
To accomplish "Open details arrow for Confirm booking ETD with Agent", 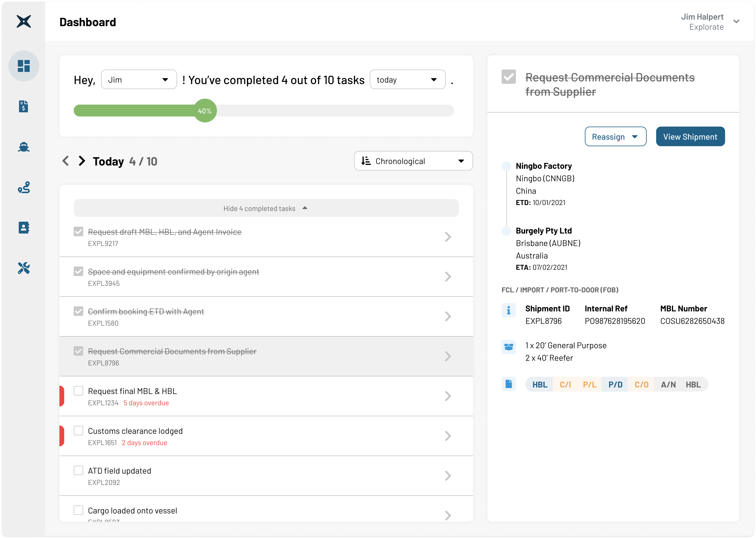I will 448,316.
